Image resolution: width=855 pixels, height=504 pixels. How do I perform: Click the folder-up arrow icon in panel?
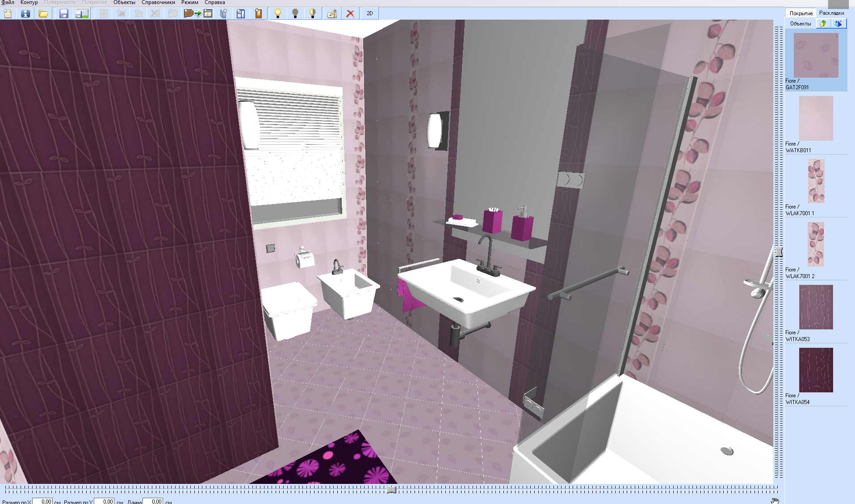point(823,24)
